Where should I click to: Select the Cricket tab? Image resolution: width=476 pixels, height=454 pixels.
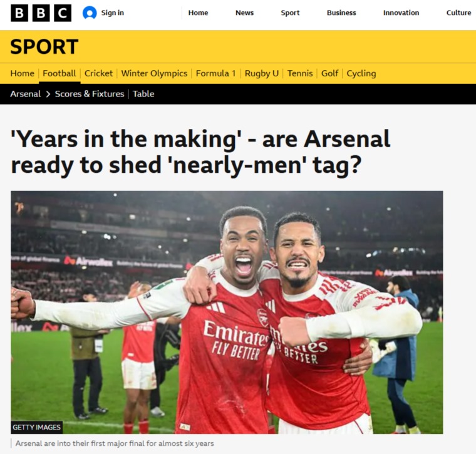(x=98, y=73)
